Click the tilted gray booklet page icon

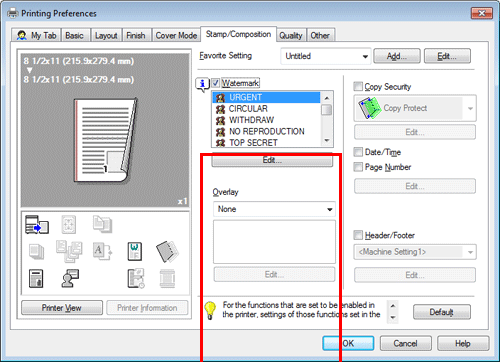(167, 251)
